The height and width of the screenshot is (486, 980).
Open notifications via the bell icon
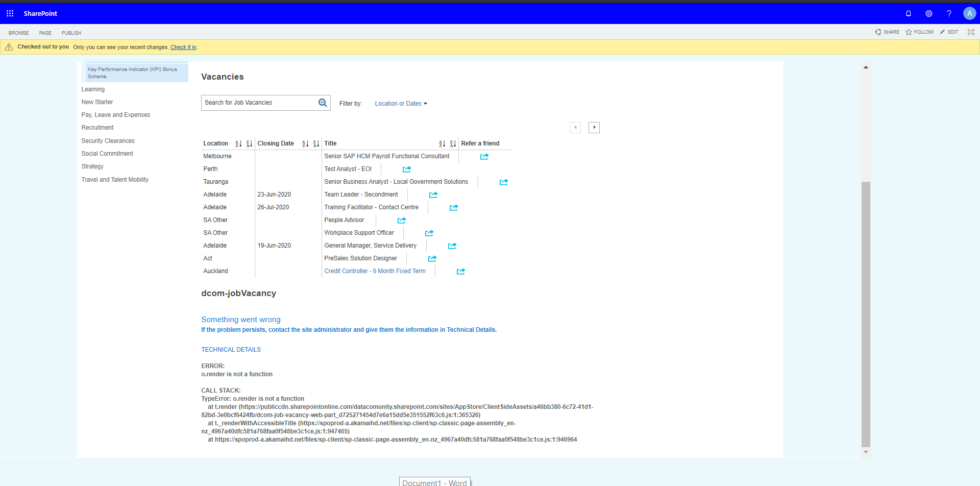[x=909, y=14]
